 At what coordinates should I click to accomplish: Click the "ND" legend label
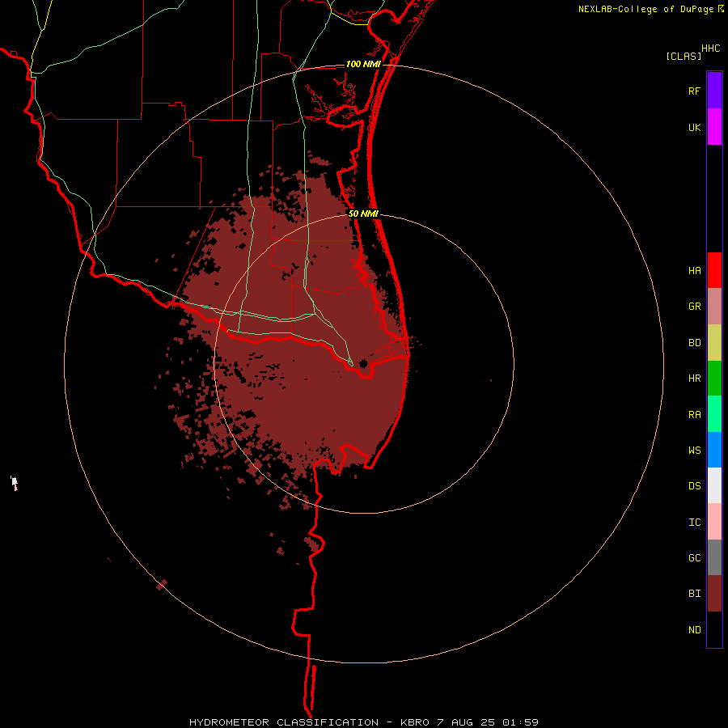694,630
